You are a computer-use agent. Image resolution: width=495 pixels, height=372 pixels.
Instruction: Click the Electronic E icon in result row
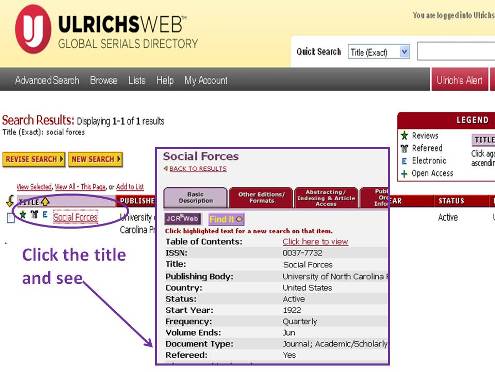tap(45, 214)
